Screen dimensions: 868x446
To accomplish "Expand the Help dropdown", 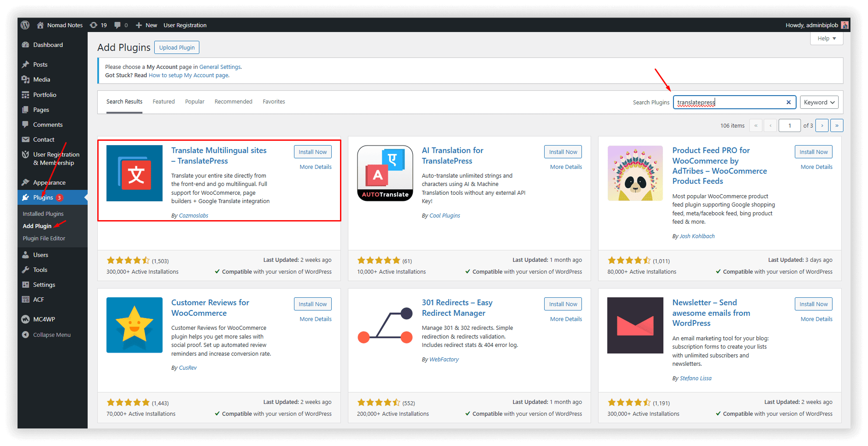I will tap(826, 38).
